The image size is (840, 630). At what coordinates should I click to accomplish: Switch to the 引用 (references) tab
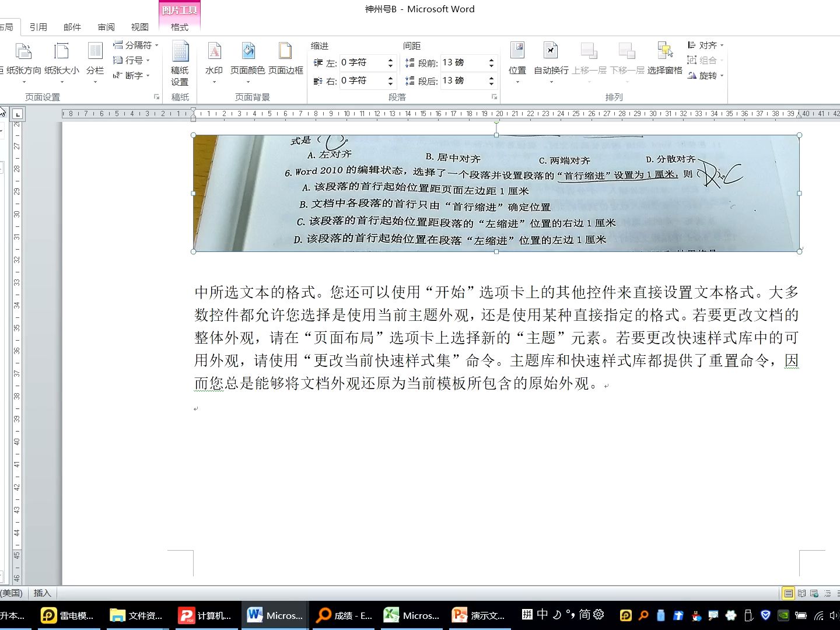click(x=38, y=27)
